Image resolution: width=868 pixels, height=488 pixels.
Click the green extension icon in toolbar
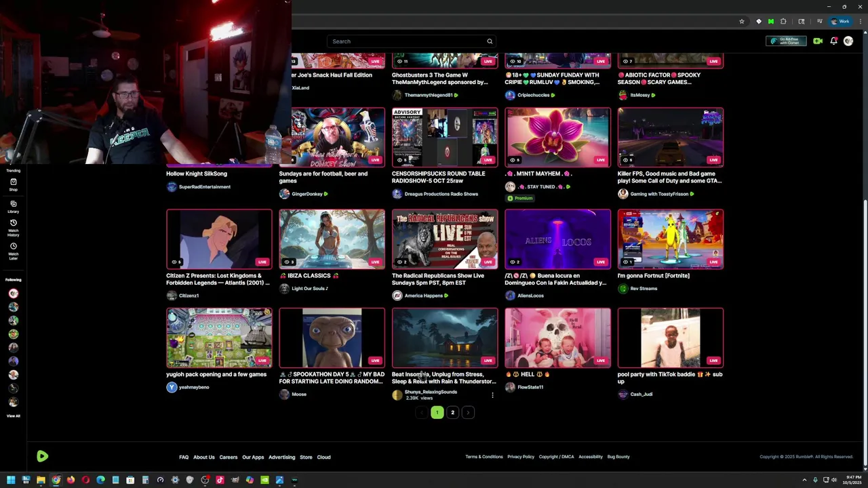coord(771,22)
